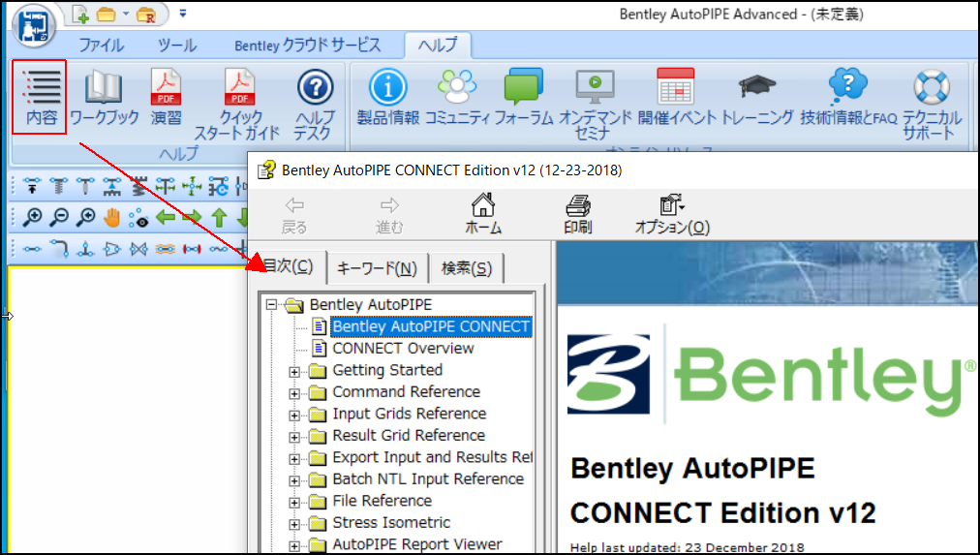
Task: Select the Export Input and Results folder label
Action: pyautogui.click(x=433, y=457)
